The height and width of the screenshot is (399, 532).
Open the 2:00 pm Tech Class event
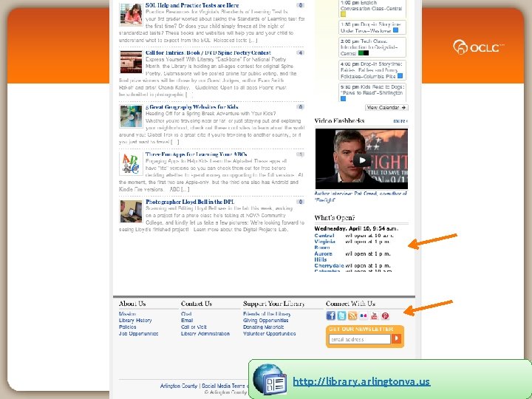coord(372,47)
